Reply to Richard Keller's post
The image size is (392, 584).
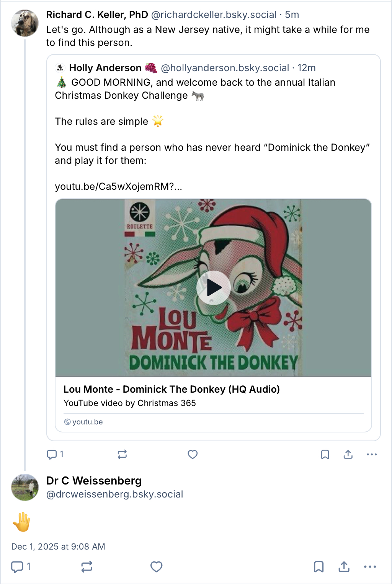click(x=52, y=454)
